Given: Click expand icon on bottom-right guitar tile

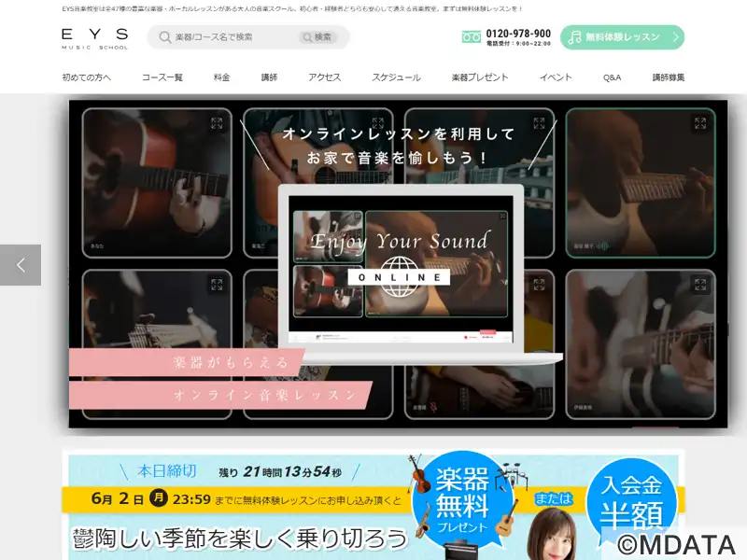Looking at the screenshot, I should (699, 285).
